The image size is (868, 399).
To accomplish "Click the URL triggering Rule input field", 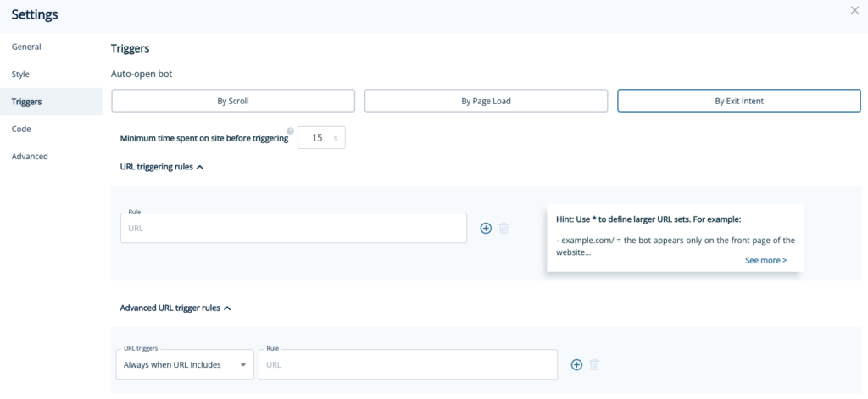I will pyautogui.click(x=293, y=228).
